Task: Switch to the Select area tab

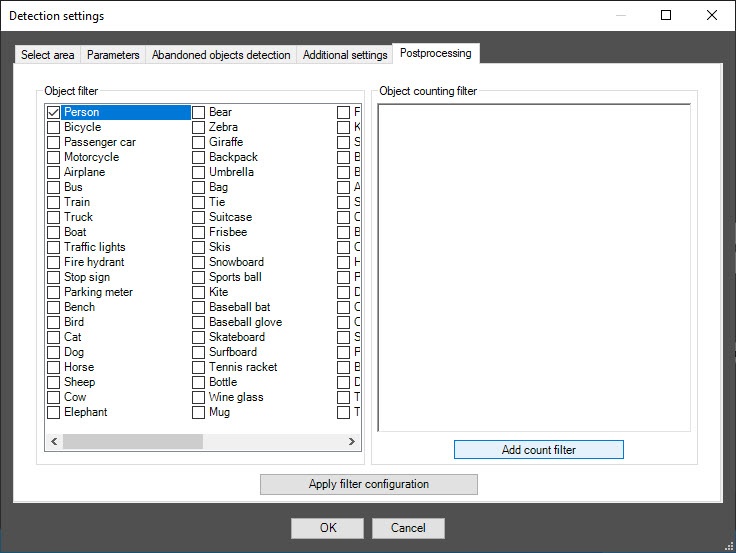Action: (x=47, y=55)
